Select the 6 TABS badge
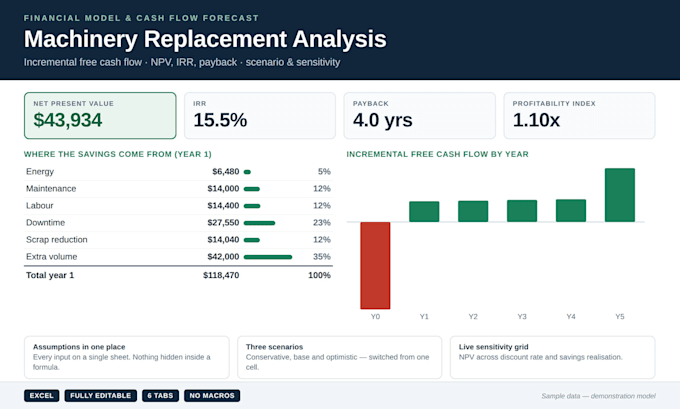680x409 pixels. tap(160, 396)
